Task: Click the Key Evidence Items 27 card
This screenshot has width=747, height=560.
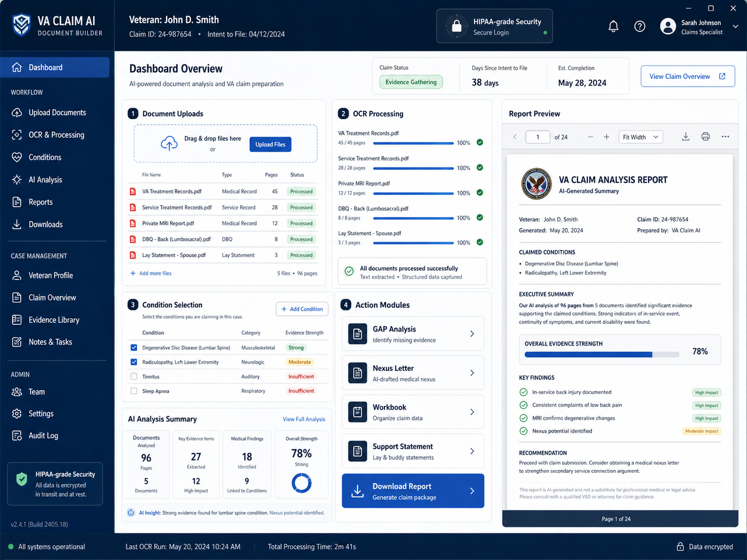Action: (196, 464)
